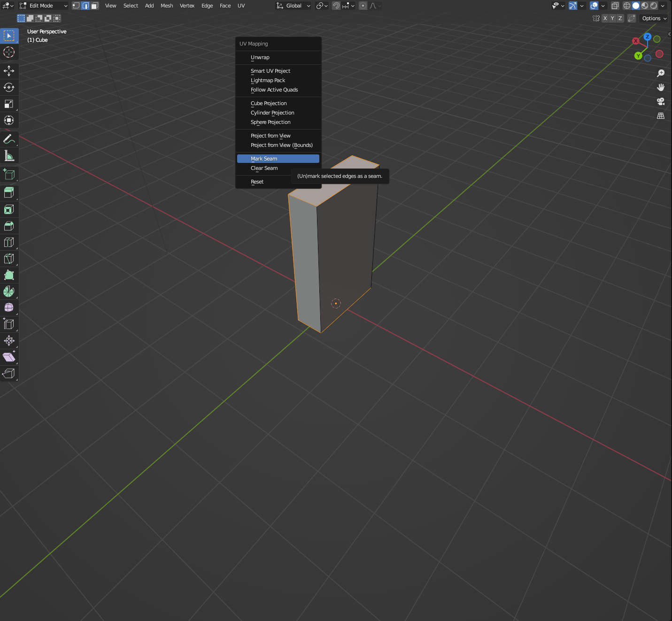Open selectability and visibility dropdown
The image size is (672, 621).
558,6
